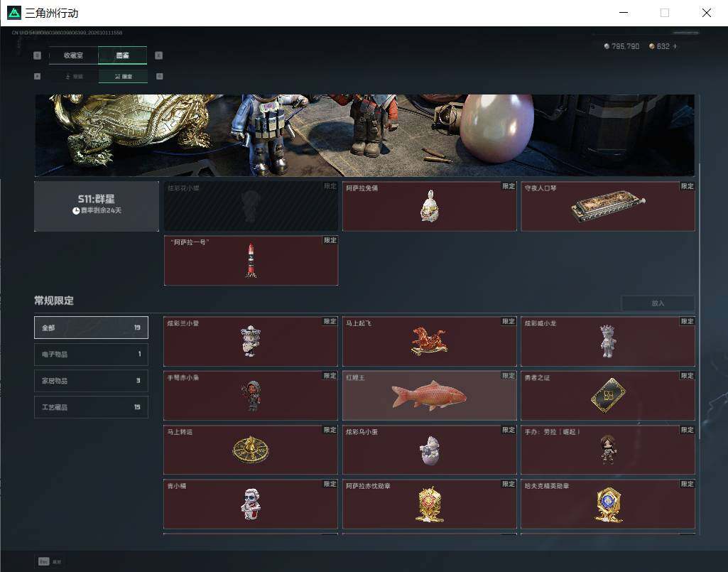Open the locked 炫彩花小星 item card
The height and width of the screenshot is (572, 728).
click(251, 206)
